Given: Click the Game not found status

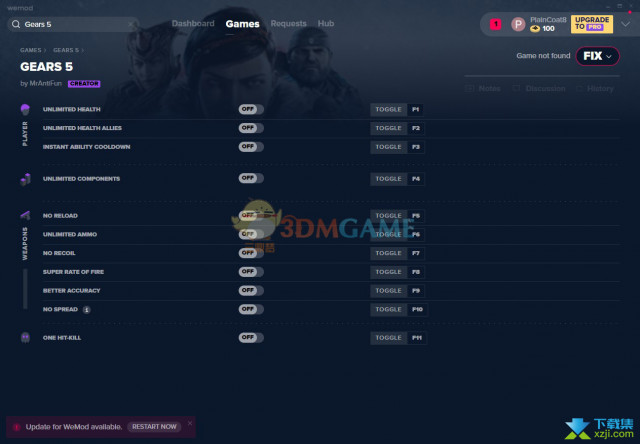Looking at the screenshot, I should click(x=543, y=56).
